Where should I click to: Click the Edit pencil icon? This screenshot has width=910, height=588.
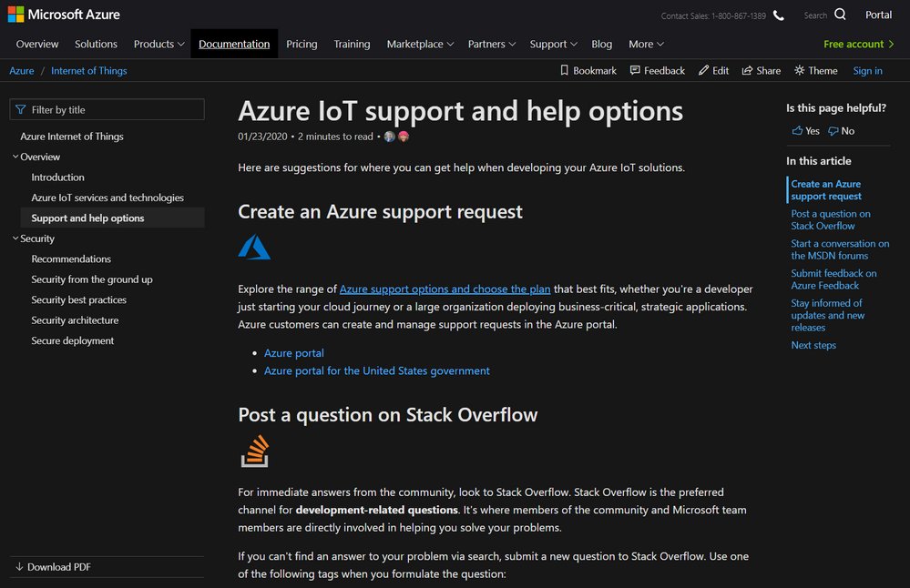(x=703, y=70)
